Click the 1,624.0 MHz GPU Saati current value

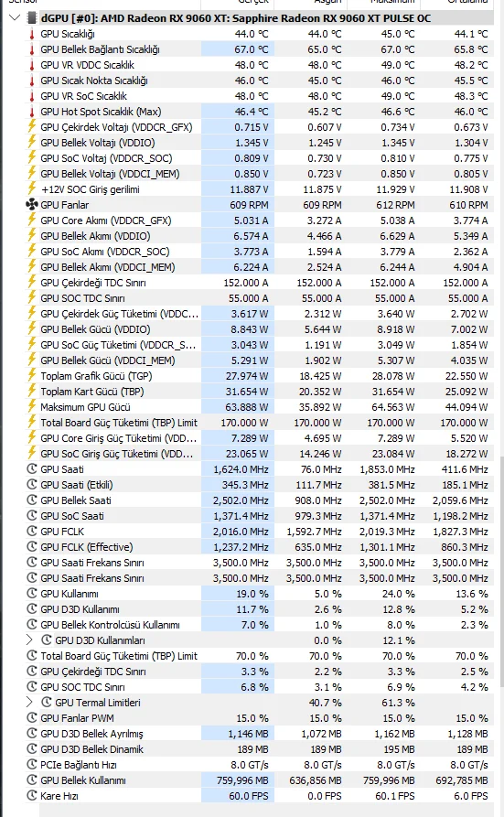[241, 469]
